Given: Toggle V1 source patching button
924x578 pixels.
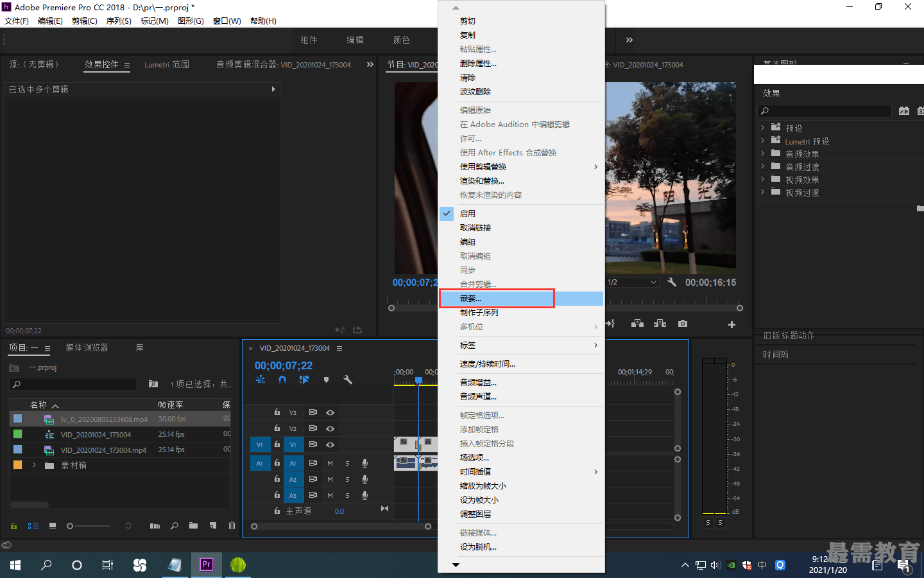Looking at the screenshot, I should pyautogui.click(x=260, y=444).
